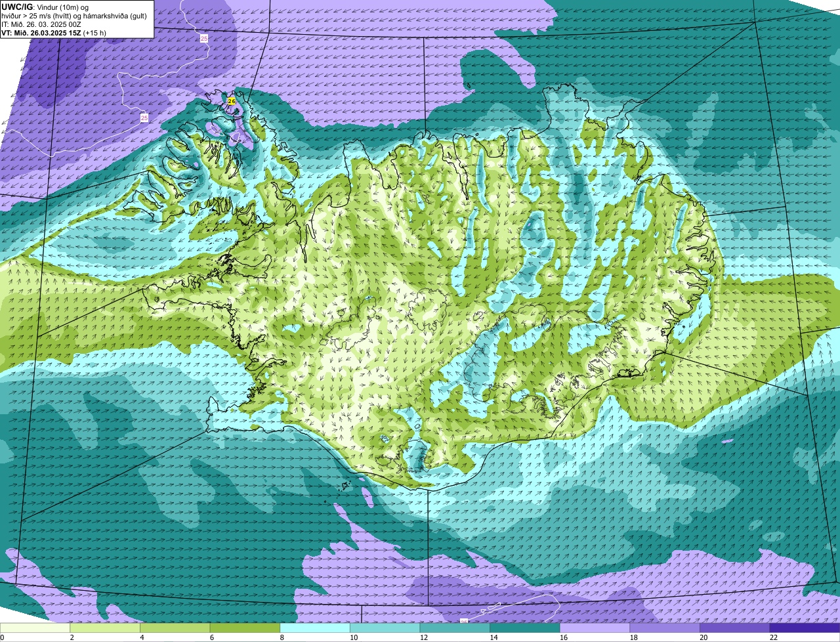The image size is (840, 642).
Task: Click the lavender swatch between 16 and 18
Action: click(x=595, y=628)
